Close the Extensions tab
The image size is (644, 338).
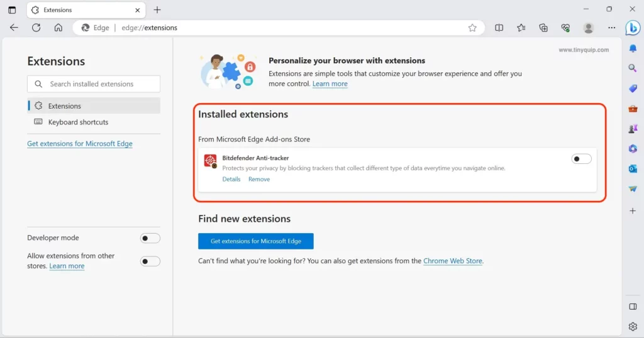click(x=138, y=10)
